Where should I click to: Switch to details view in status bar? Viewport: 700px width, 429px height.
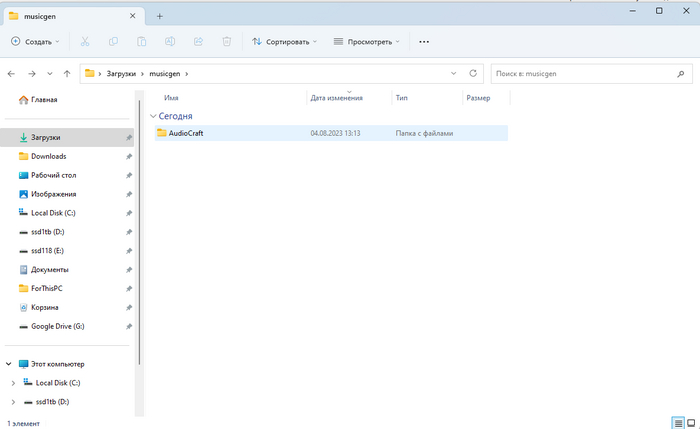pyautogui.click(x=679, y=423)
